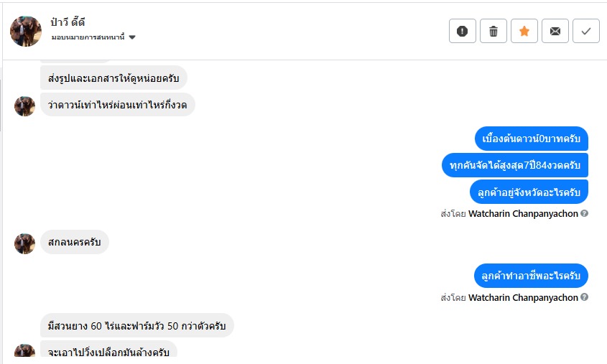Click avatar beside ว่าดาวน์เท่าไหร่ผ่อนเท่าไหร่กี่งวด message

[25, 106]
